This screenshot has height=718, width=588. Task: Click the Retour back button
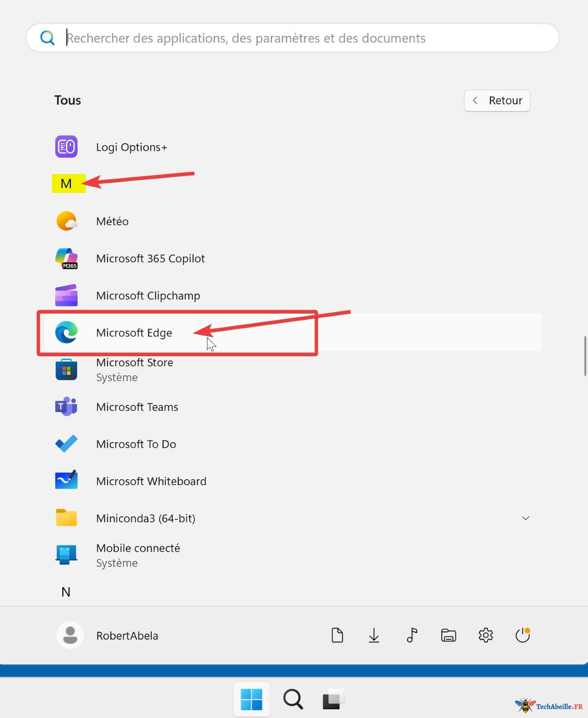click(497, 101)
